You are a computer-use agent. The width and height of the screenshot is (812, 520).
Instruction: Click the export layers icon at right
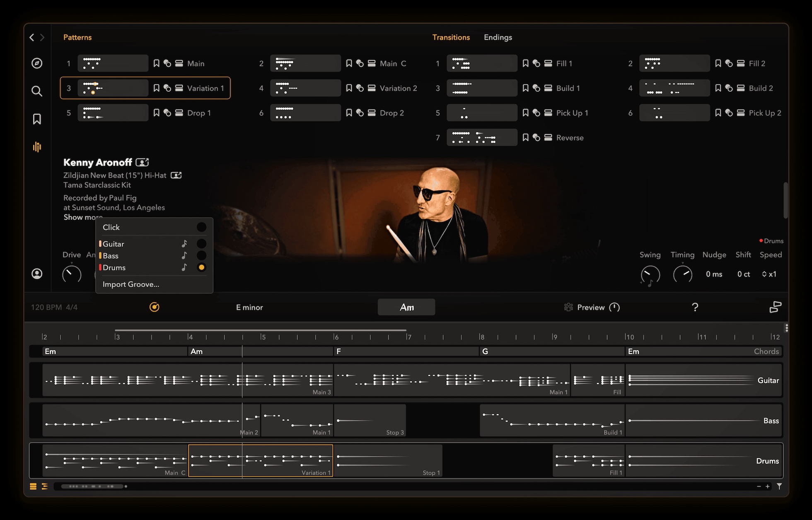click(775, 307)
